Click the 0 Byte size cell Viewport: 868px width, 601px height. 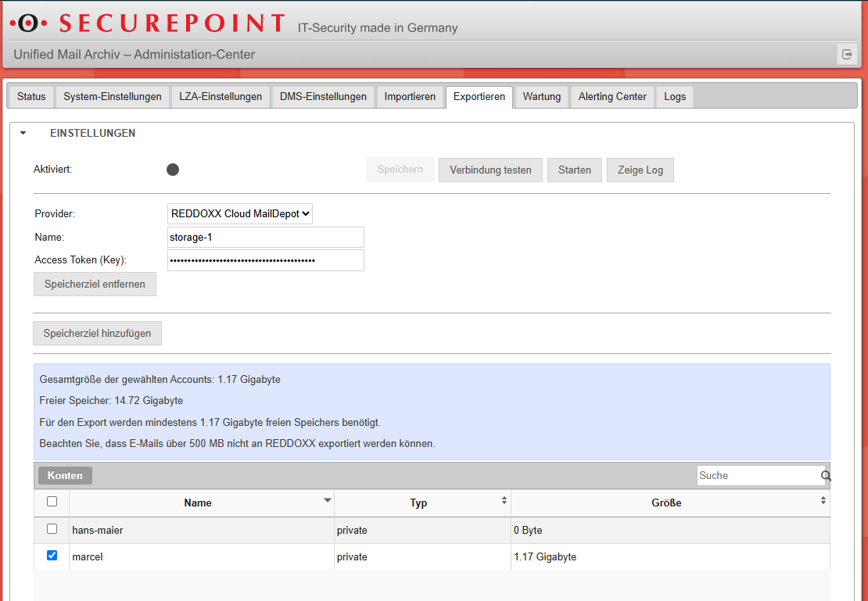[670, 530]
